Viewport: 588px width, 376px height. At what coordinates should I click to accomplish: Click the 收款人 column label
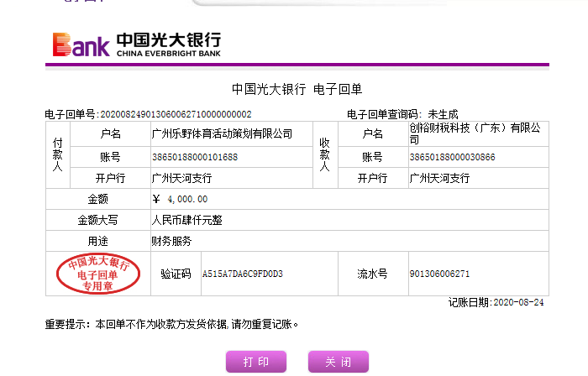click(325, 154)
